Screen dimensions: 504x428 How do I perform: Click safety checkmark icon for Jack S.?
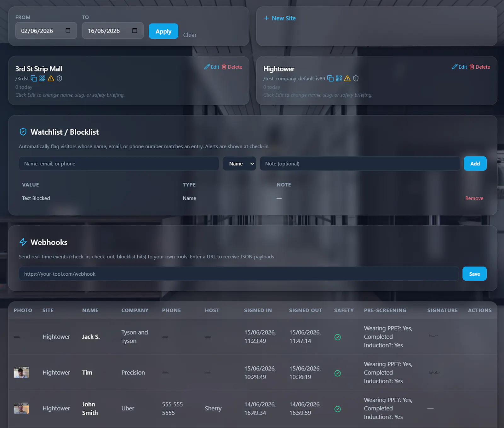(337, 337)
